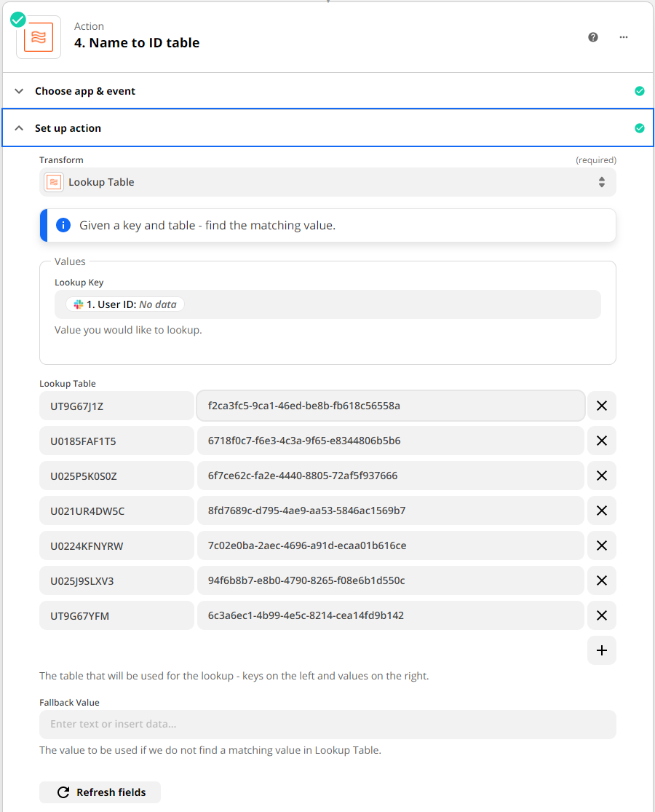Click the Refresh fields button
The width and height of the screenshot is (655, 812).
click(100, 792)
